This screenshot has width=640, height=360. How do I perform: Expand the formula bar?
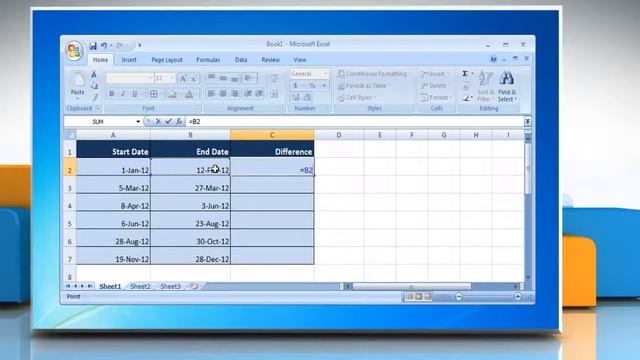coord(527,121)
